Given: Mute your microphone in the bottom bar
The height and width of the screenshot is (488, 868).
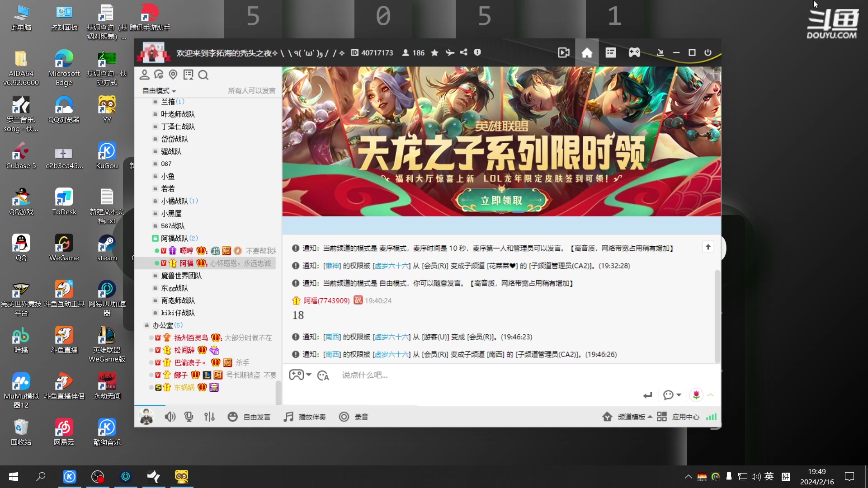Looking at the screenshot, I should tap(189, 417).
